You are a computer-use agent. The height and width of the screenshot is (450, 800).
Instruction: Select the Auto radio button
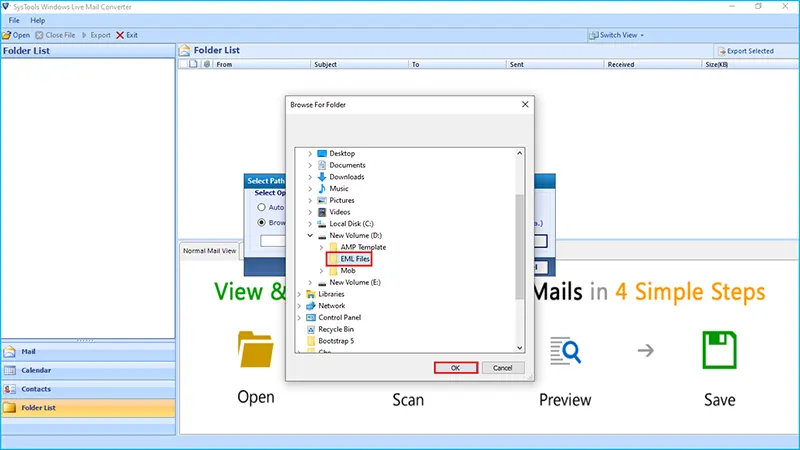click(261, 207)
